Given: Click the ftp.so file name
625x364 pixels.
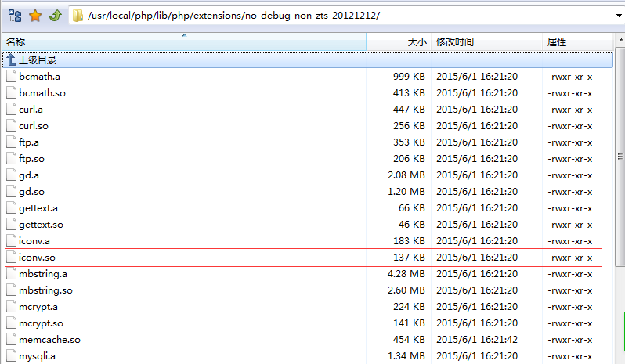Looking at the screenshot, I should click(x=31, y=158).
